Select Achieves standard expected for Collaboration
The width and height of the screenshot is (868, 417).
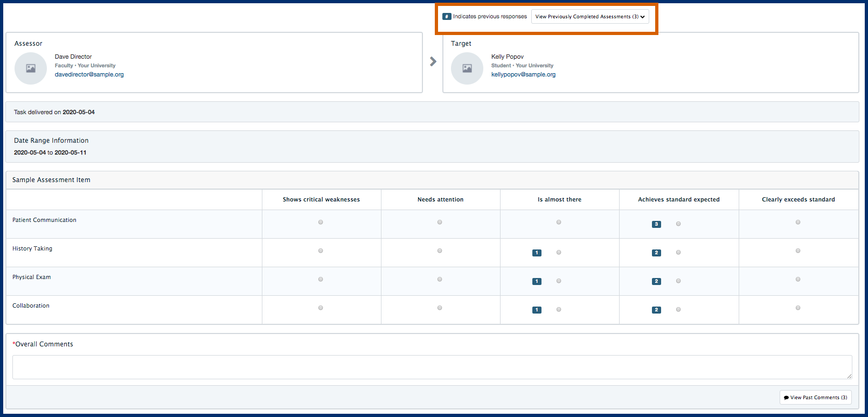(678, 309)
